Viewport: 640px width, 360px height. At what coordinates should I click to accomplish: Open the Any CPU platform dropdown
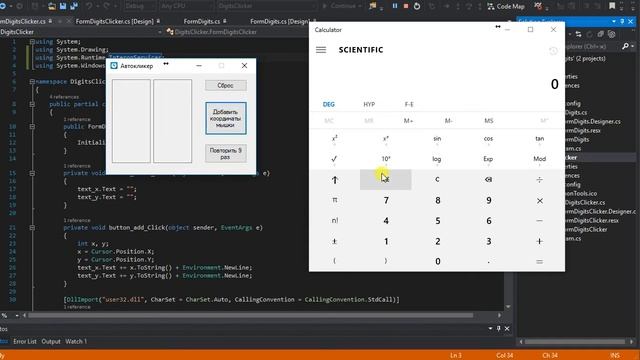pyautogui.click(x=186, y=6)
